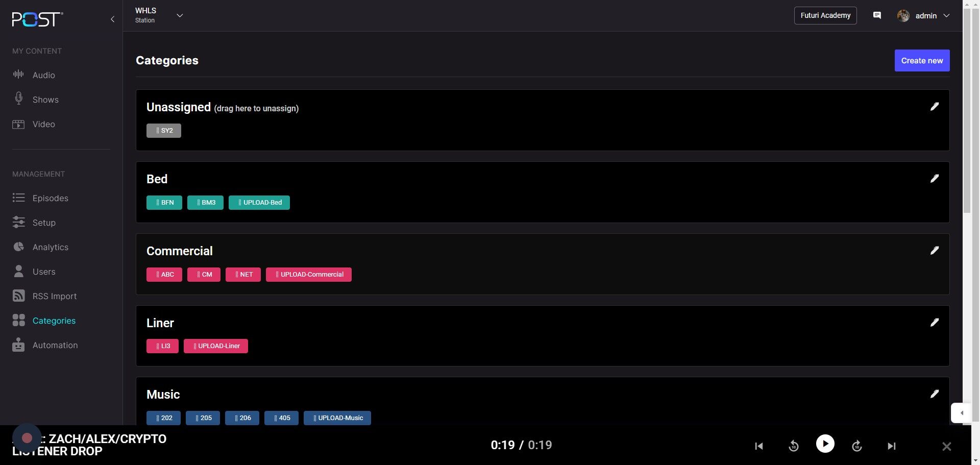Click the pencil icon for Liner category

point(934,323)
